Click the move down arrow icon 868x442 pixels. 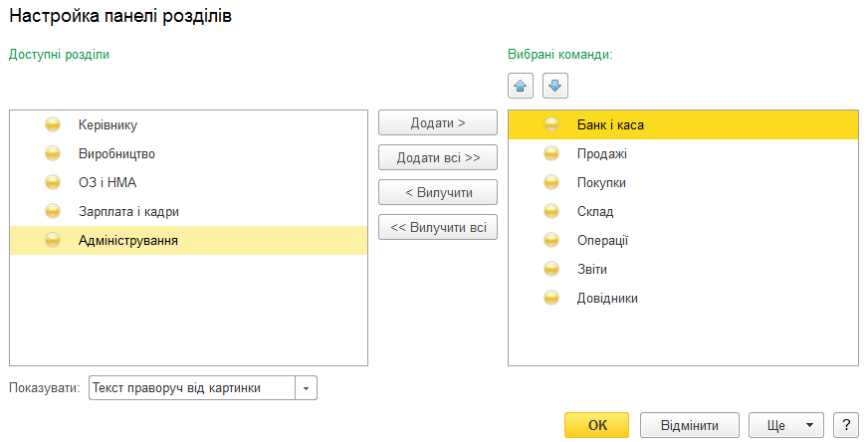pos(555,86)
